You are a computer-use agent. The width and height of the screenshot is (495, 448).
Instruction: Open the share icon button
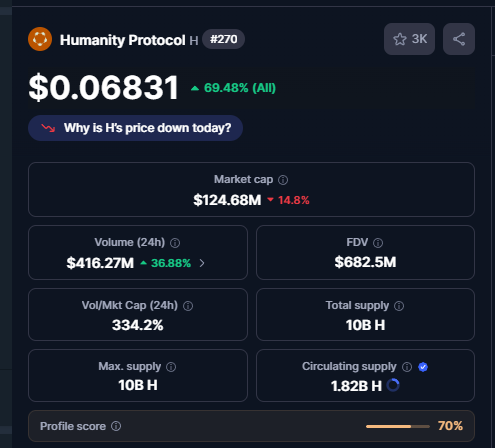[x=459, y=39]
